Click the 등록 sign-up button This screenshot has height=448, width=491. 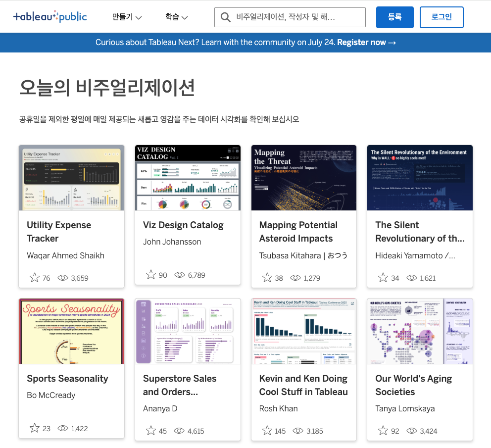394,17
